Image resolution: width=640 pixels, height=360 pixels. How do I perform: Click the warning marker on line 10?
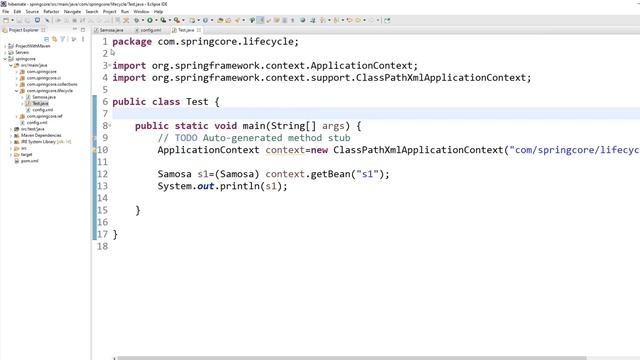(94, 150)
